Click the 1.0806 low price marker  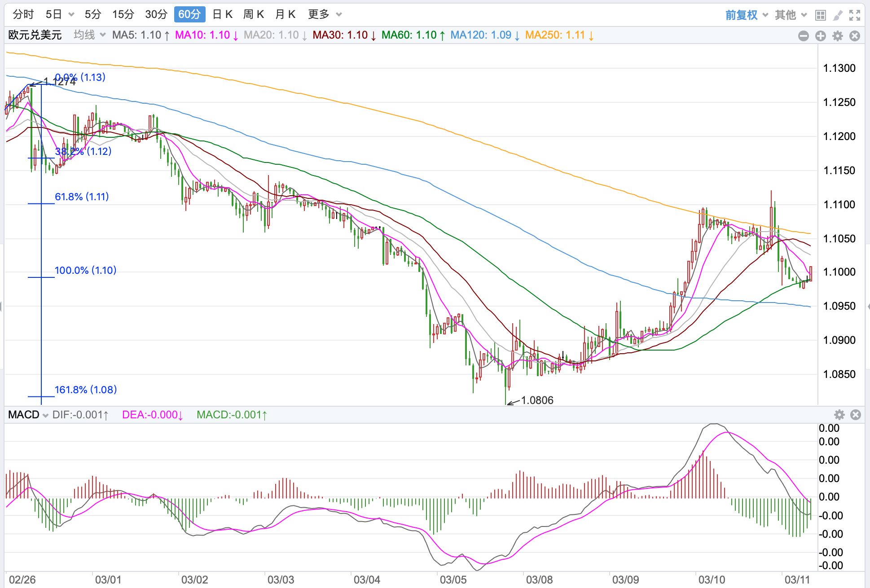pyautogui.click(x=537, y=400)
